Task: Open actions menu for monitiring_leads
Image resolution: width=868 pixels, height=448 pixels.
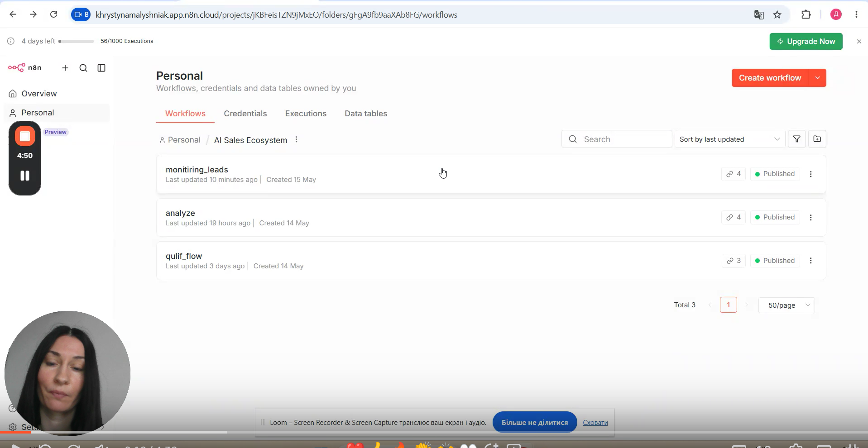Action: [810, 174]
